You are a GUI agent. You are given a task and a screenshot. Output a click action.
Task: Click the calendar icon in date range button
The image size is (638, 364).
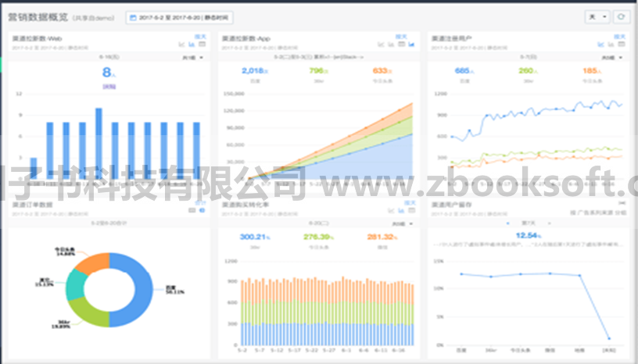pyautogui.click(x=133, y=17)
